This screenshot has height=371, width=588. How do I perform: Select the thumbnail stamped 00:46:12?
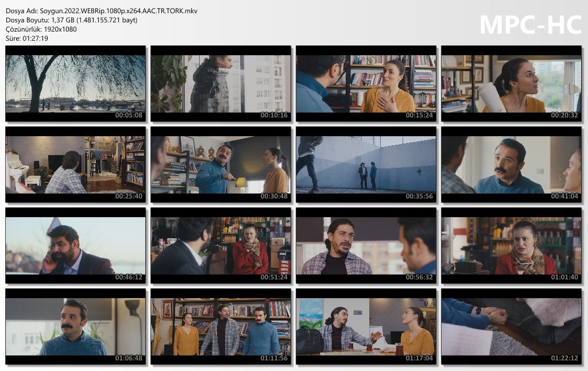click(x=75, y=245)
